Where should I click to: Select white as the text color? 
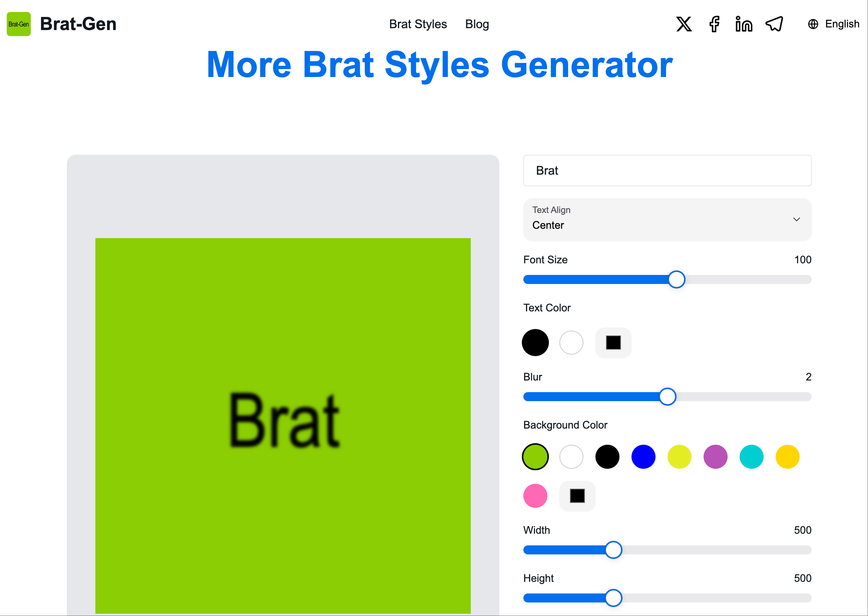tap(571, 343)
